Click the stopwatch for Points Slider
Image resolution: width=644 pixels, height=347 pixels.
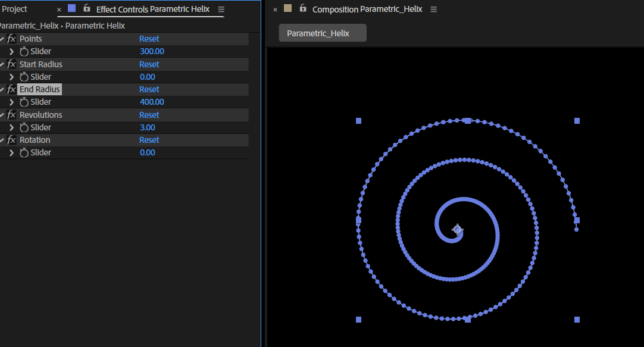click(24, 51)
